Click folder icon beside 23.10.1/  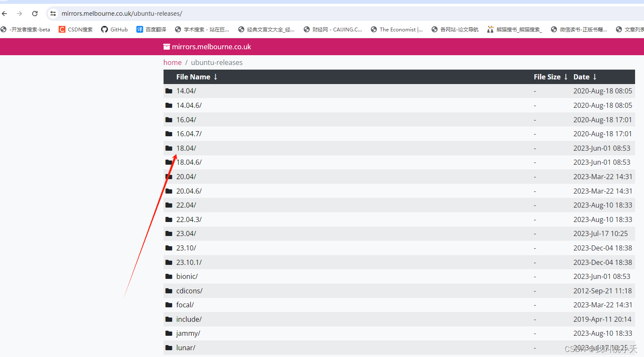[x=169, y=262]
